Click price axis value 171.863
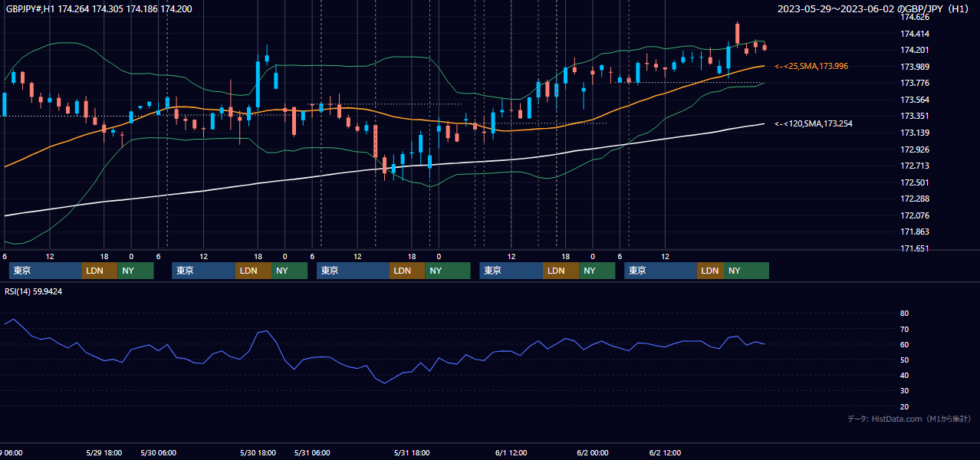Screen dimensions: 980x460 [914, 232]
